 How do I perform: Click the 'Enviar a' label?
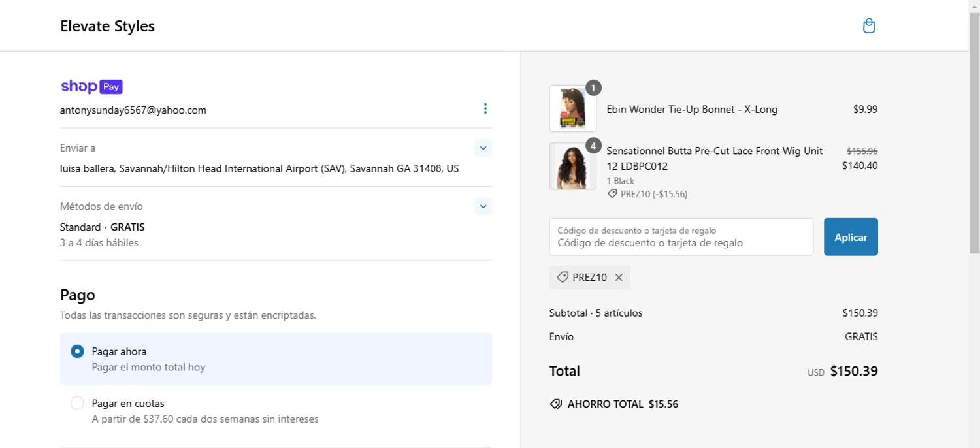pos(78,148)
